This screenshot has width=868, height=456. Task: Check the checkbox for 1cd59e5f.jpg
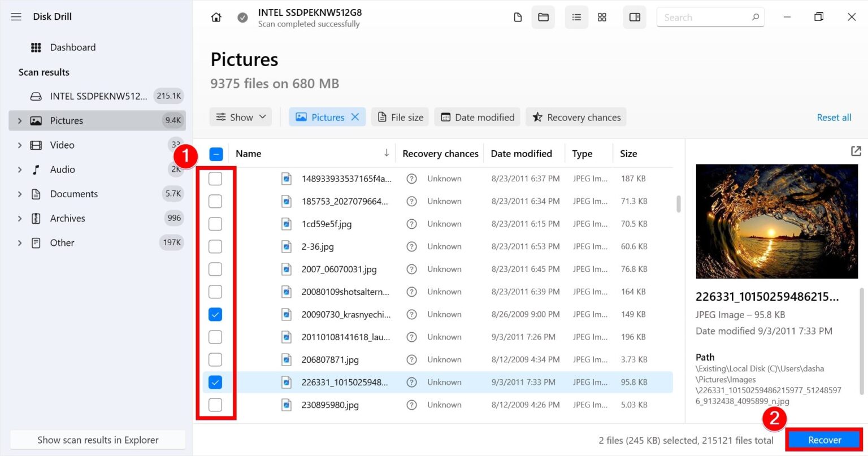tap(215, 224)
